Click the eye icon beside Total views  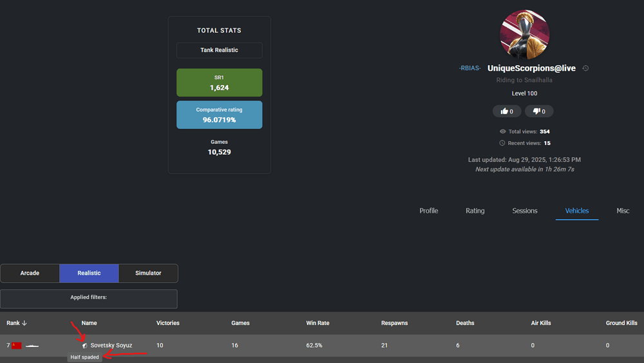(502, 132)
